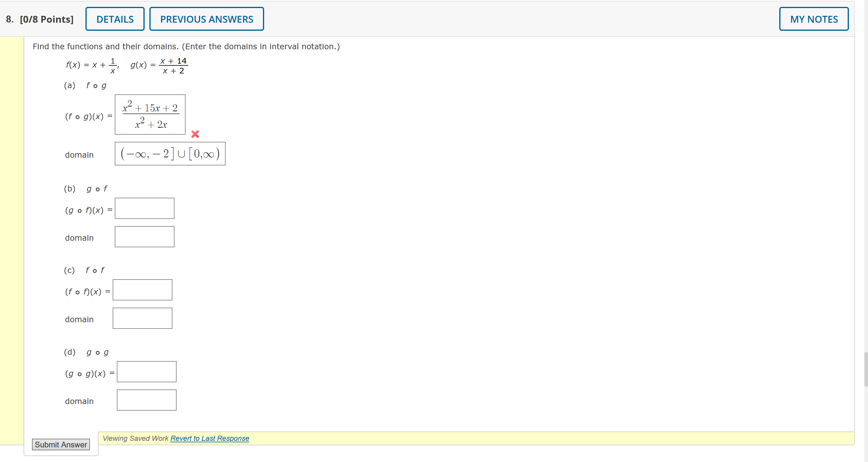Open the DETAILS button

(x=115, y=19)
